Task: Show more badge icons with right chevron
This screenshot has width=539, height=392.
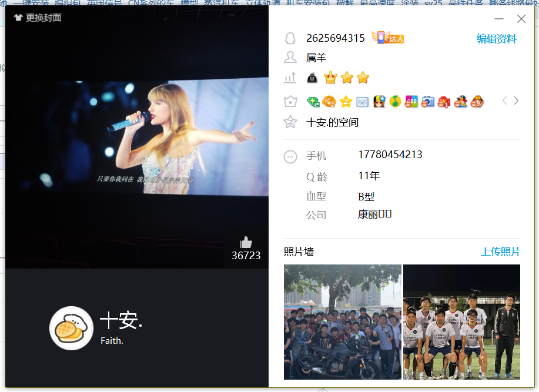Action: coord(516,100)
